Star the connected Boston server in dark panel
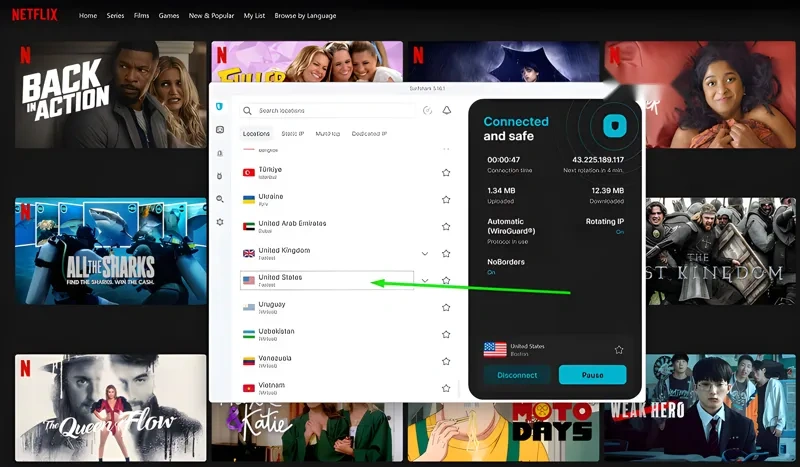The width and height of the screenshot is (800, 467). tap(619, 350)
